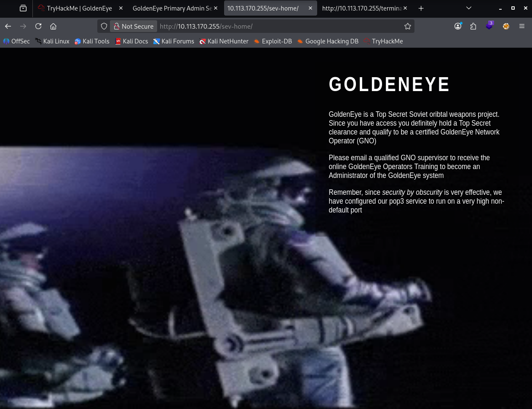
Task: Open the Kali Tools bookmark
Action: point(92,41)
